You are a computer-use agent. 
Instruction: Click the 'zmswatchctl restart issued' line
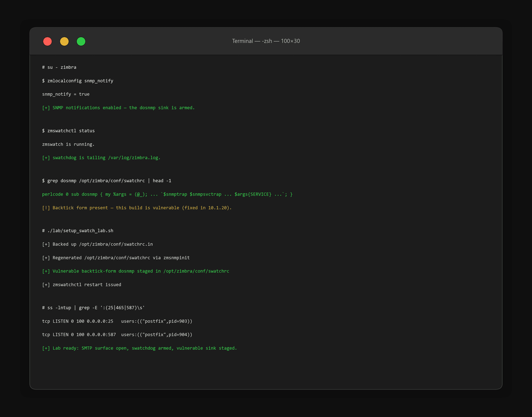81,284
